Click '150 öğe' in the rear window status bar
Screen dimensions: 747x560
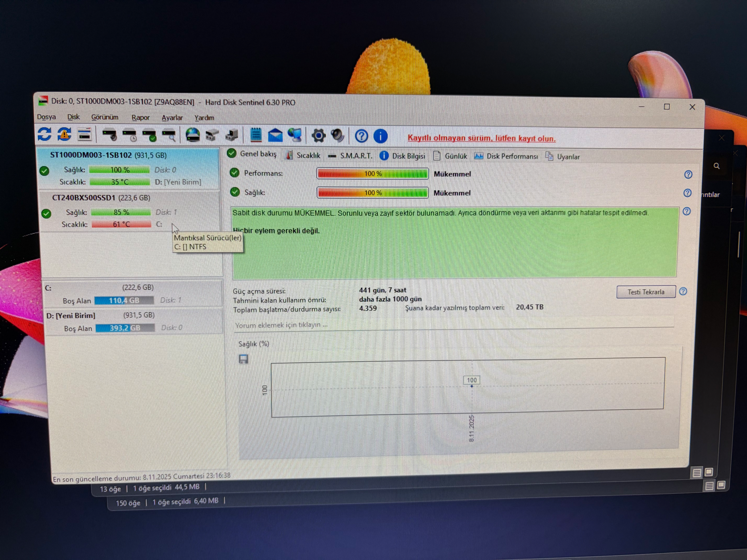click(128, 503)
